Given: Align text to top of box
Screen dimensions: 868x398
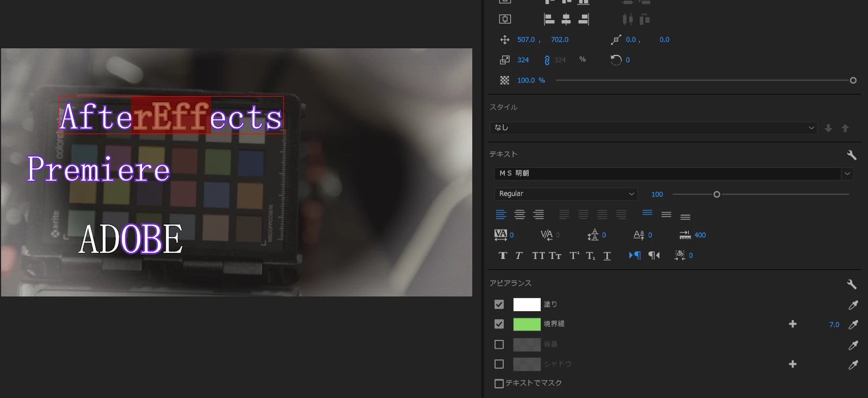Looking at the screenshot, I should click(x=648, y=213).
